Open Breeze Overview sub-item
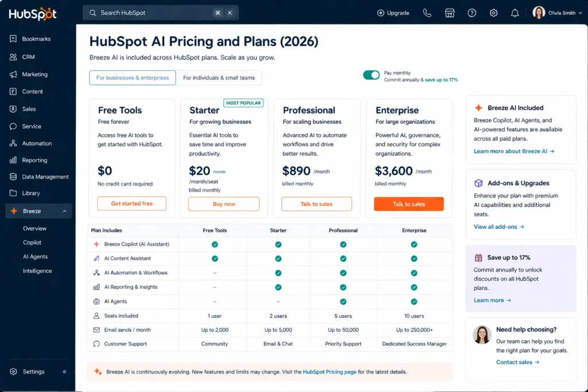Screen dimensions: 588x392 pyautogui.click(x=34, y=228)
